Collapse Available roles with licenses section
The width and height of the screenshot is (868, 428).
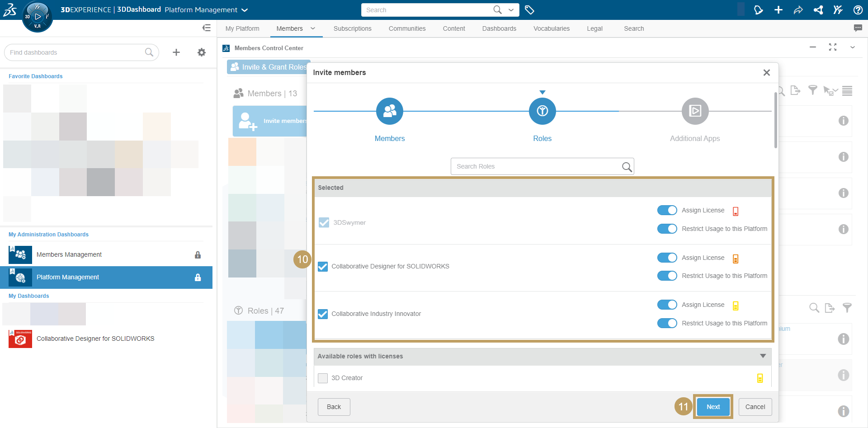pos(763,356)
